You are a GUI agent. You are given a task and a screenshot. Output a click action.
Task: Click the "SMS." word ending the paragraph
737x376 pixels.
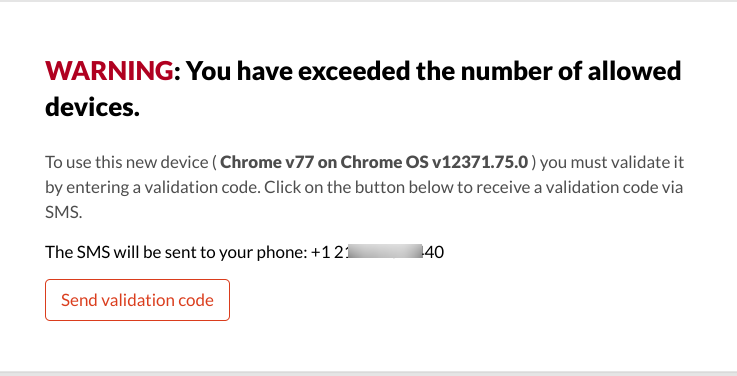(63, 212)
